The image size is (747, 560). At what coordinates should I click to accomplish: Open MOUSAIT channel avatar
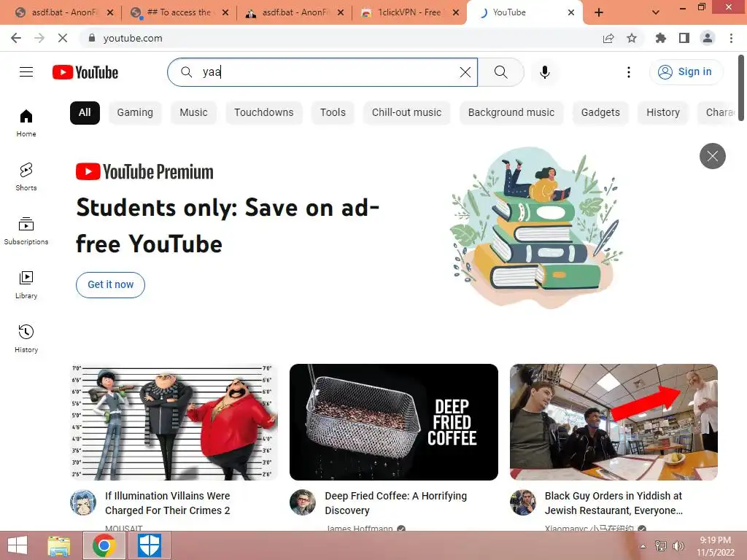tap(83, 502)
